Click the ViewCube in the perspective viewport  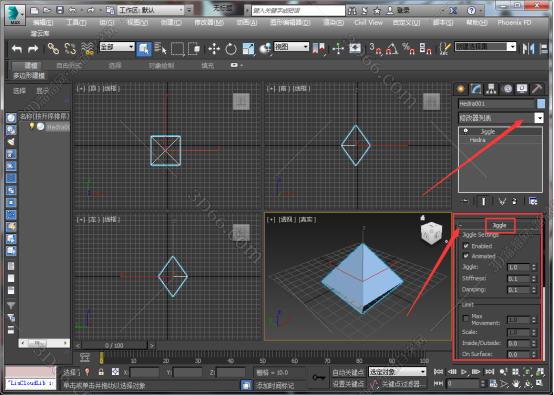point(431,233)
